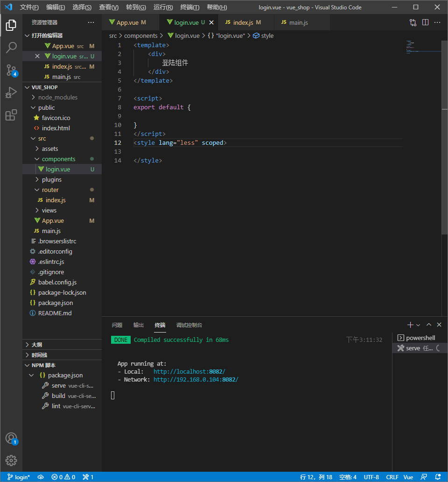Select the powershell terminal instance

(x=420, y=338)
